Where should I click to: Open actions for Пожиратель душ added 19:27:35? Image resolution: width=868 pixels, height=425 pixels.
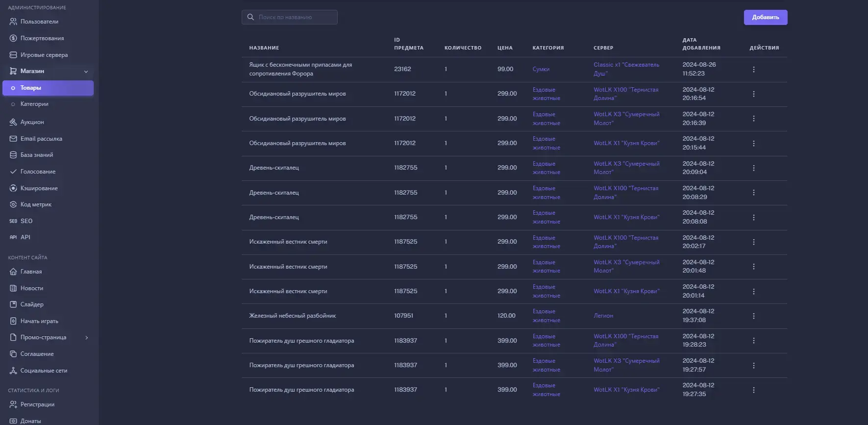click(x=753, y=390)
